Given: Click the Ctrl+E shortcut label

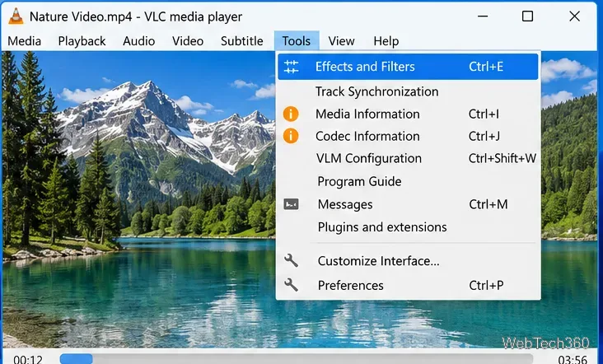Looking at the screenshot, I should click(486, 67).
